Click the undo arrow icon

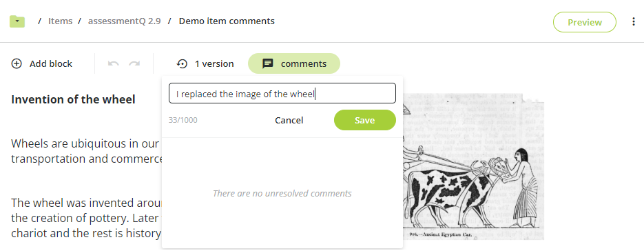pyautogui.click(x=114, y=63)
